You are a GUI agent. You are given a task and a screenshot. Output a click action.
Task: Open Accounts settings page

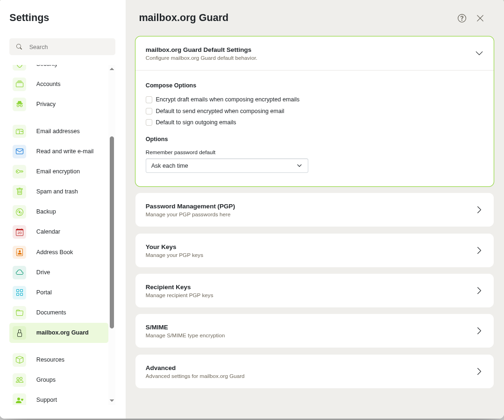coord(59,84)
